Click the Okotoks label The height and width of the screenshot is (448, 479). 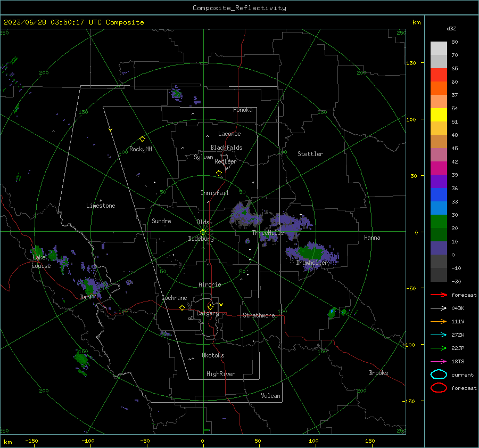pyautogui.click(x=213, y=355)
